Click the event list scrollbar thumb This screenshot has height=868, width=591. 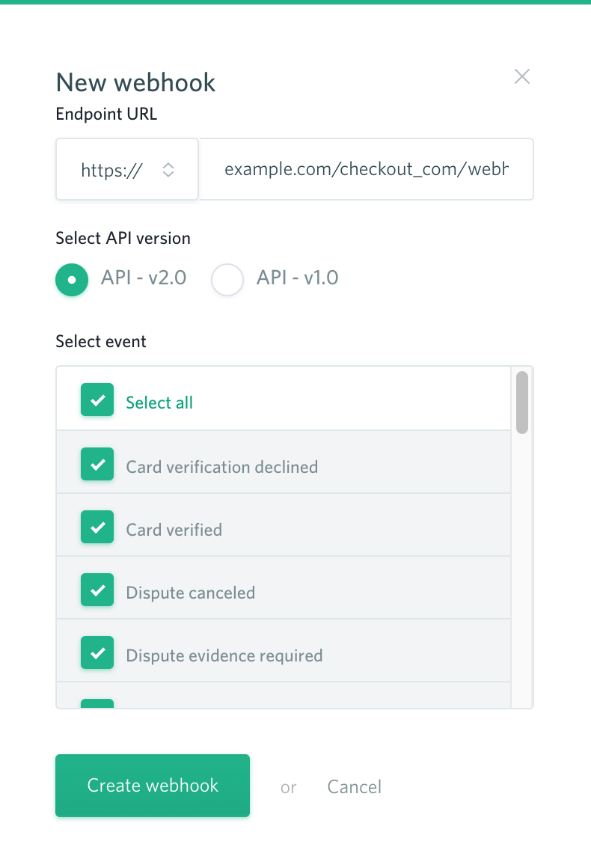click(x=522, y=403)
